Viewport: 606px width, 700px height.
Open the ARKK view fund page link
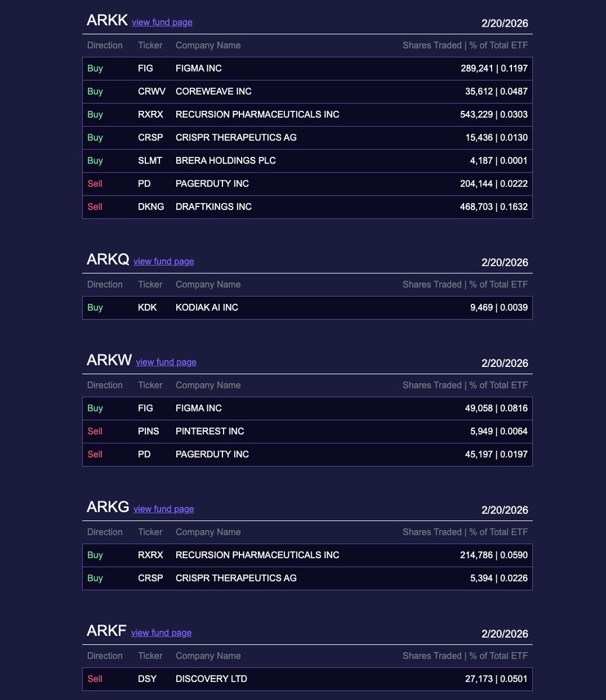point(162,22)
